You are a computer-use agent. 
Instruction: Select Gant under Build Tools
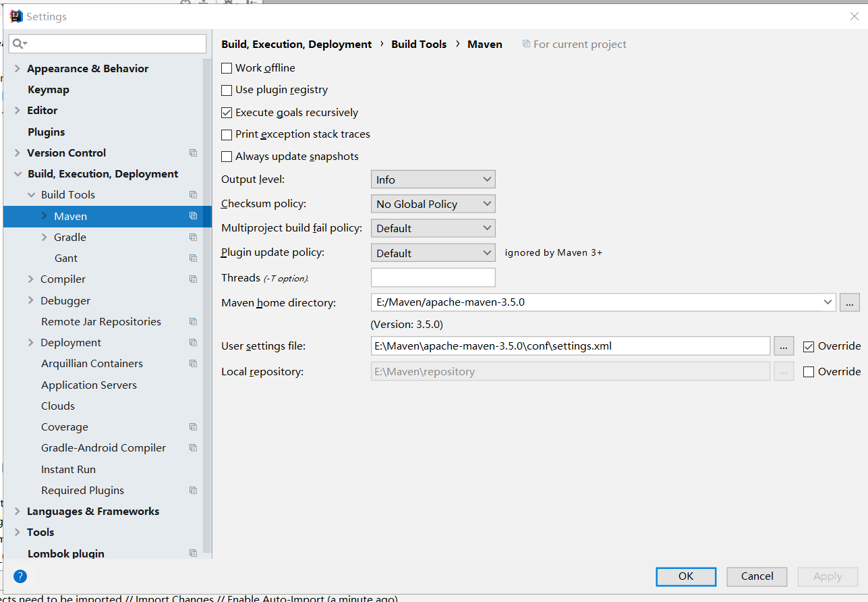pyautogui.click(x=66, y=258)
